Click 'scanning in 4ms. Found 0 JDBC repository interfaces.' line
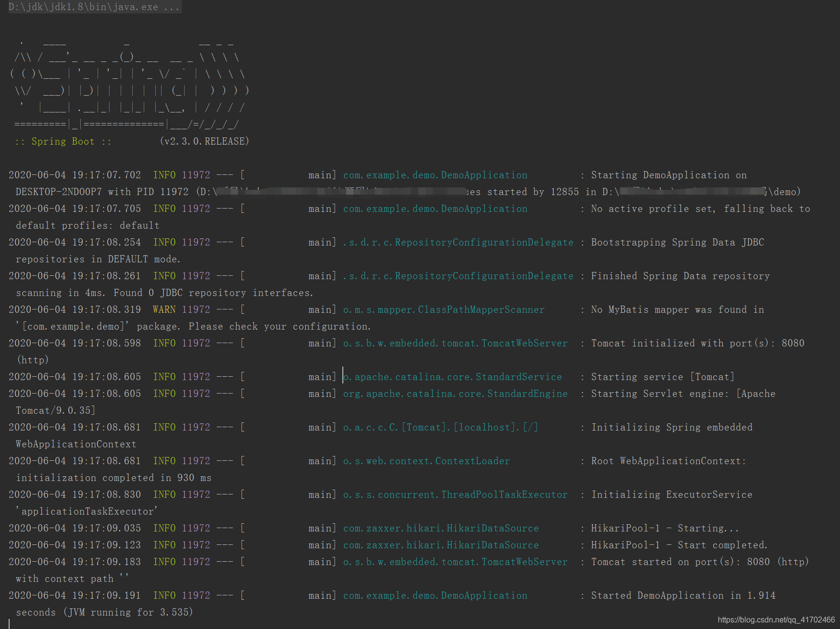 pos(164,293)
